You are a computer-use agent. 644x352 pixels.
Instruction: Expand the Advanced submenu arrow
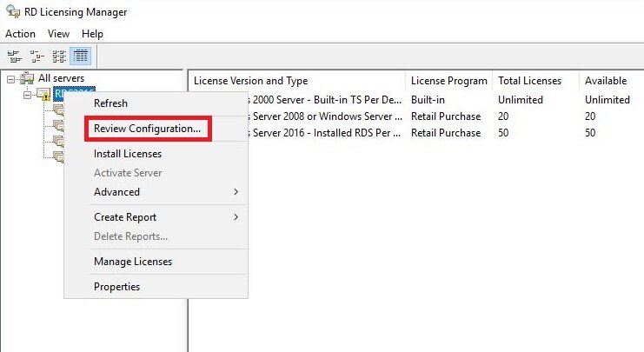[x=236, y=192]
